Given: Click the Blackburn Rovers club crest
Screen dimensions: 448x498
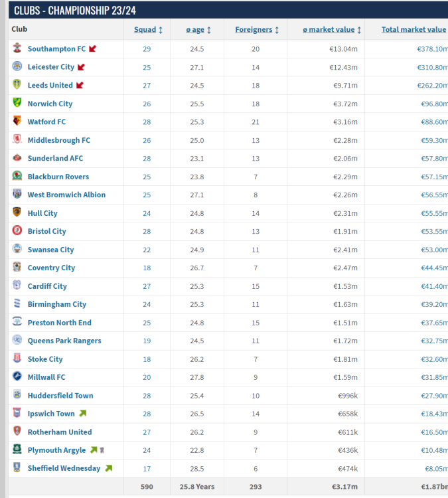Looking at the screenshot, I should pyautogui.click(x=17, y=176).
